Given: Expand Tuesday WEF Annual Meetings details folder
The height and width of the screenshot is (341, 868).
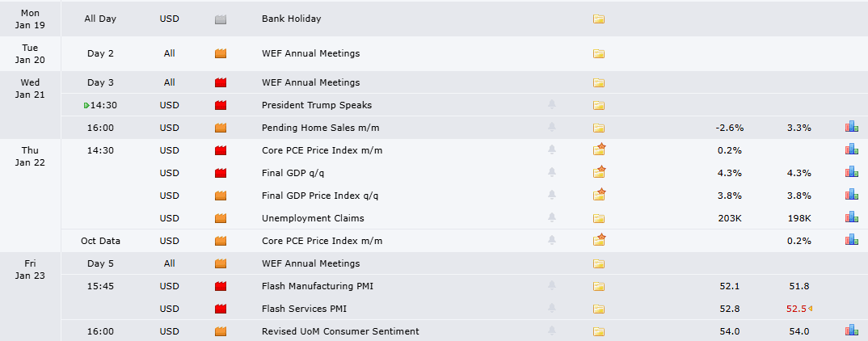Looking at the screenshot, I should (x=598, y=53).
